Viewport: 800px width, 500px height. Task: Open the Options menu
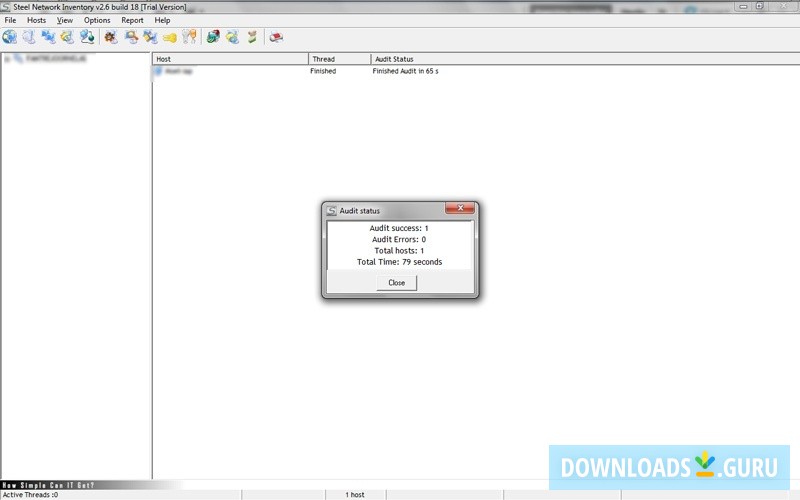click(x=97, y=20)
